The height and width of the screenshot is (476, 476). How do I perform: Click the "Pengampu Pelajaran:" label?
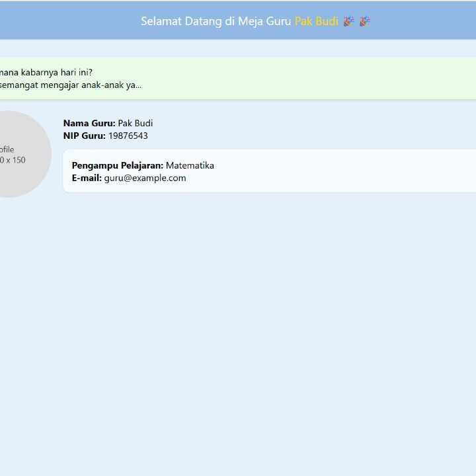(117, 165)
